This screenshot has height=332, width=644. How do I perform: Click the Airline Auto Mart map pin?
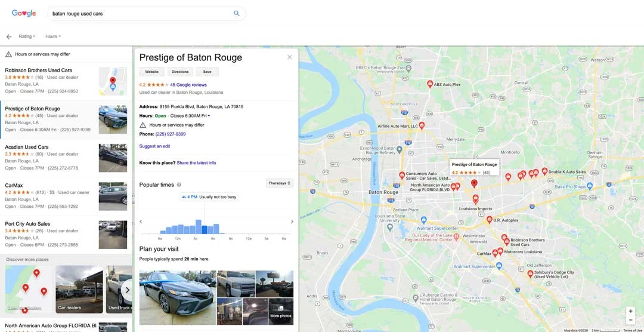(422, 125)
